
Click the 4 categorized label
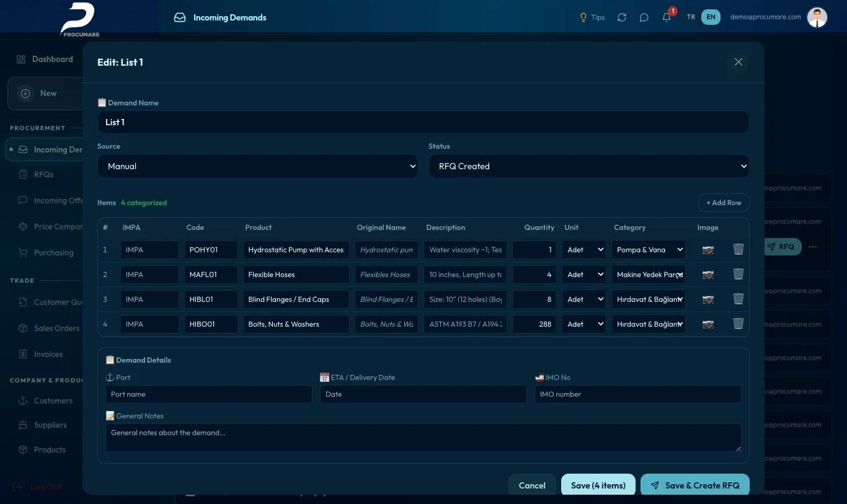click(144, 203)
